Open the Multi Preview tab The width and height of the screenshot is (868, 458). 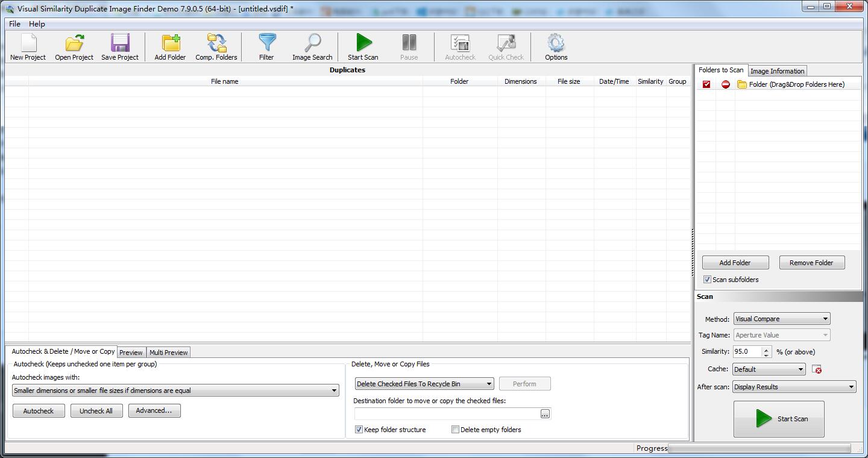[x=169, y=353]
